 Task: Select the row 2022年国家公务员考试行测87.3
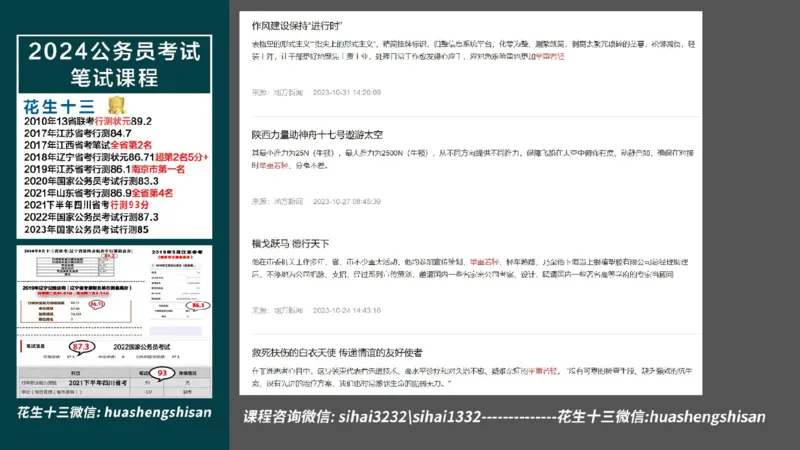coord(91,217)
